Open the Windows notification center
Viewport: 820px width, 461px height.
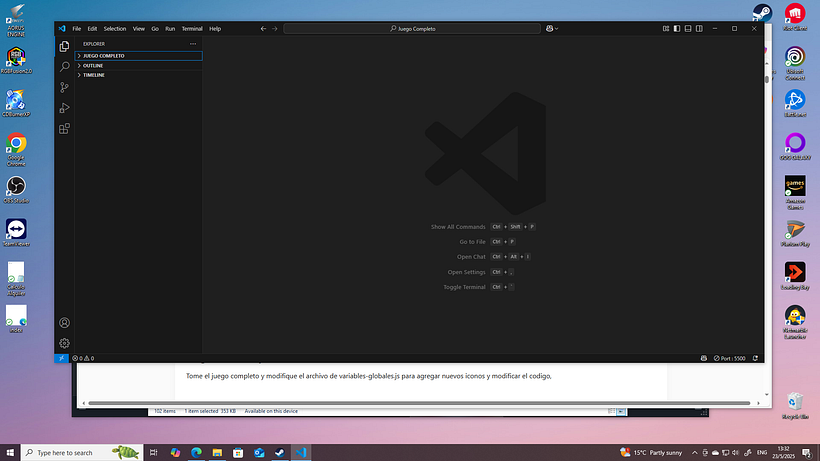(807, 453)
